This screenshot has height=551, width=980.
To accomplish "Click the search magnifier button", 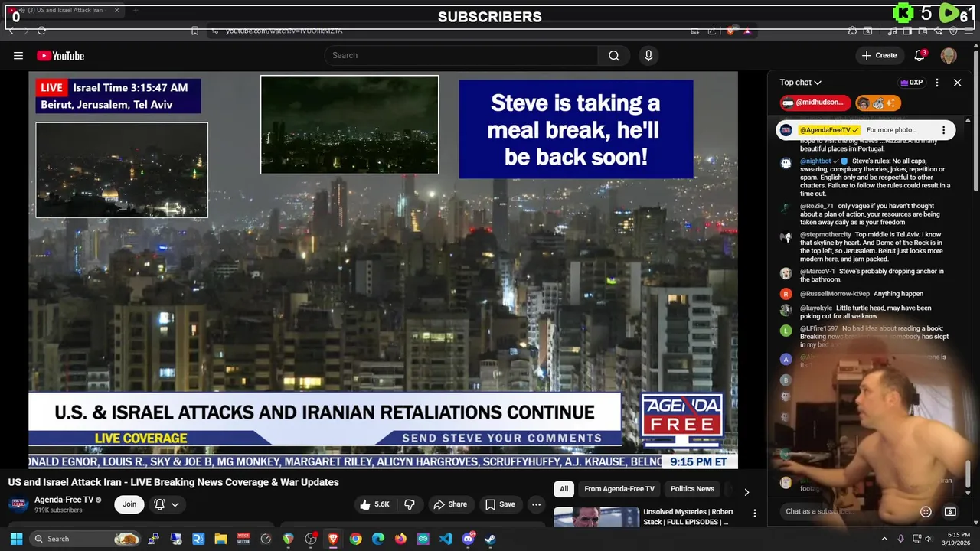I will [x=614, y=55].
